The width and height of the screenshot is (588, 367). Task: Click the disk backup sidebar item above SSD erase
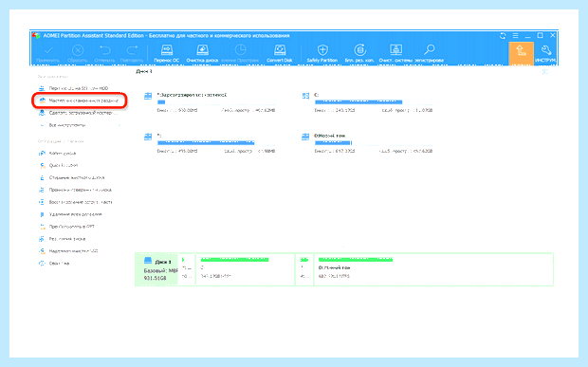click(62, 239)
